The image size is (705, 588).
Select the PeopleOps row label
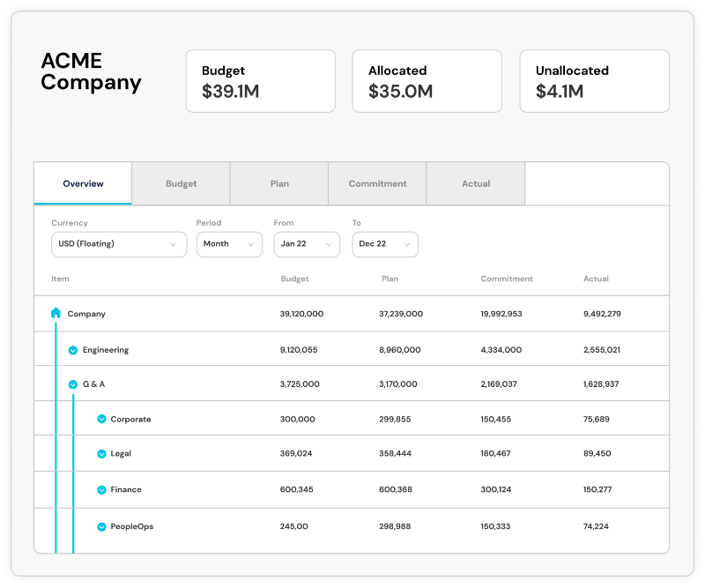click(131, 526)
